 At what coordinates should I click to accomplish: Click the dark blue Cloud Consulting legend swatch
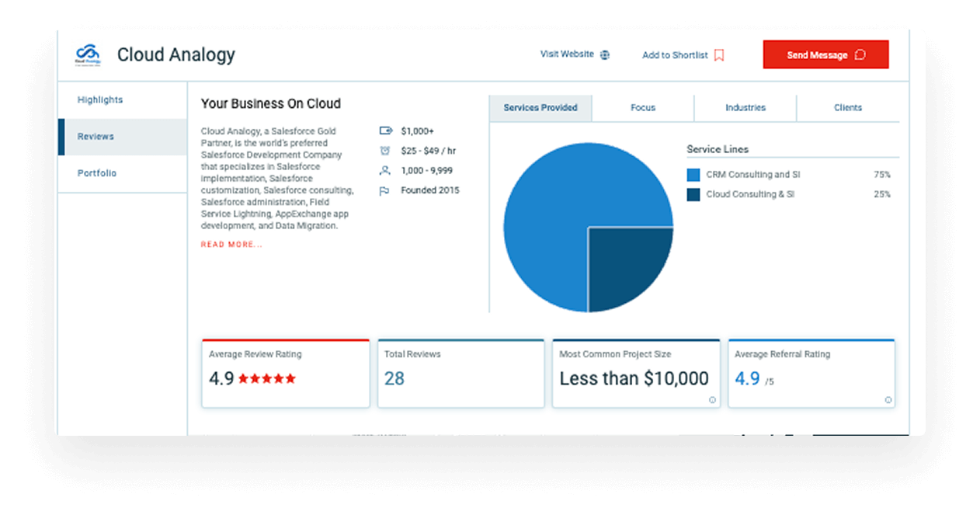[x=693, y=195]
